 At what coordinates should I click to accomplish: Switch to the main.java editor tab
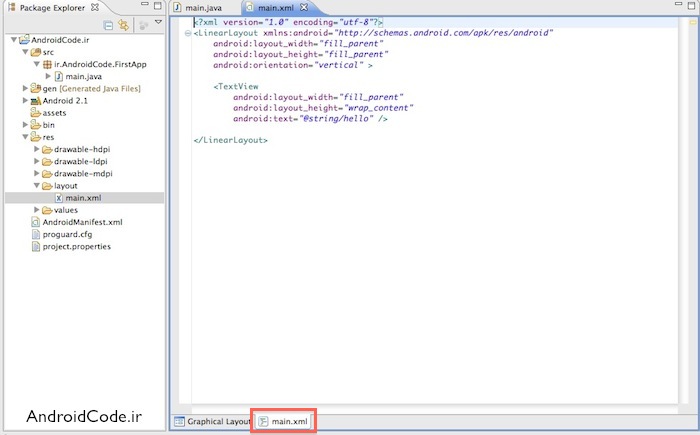200,8
